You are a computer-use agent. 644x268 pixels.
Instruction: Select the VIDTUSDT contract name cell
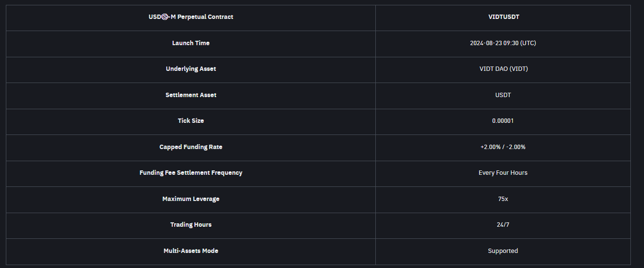click(x=503, y=17)
